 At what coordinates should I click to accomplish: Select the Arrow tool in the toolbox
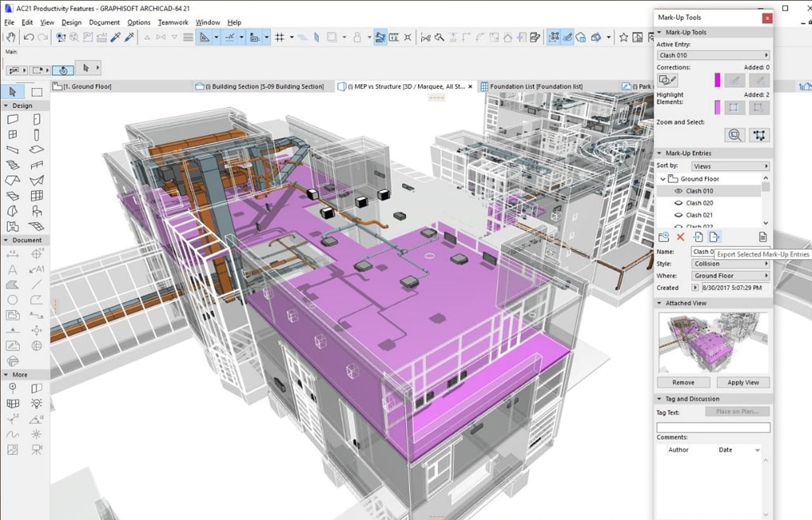click(13, 92)
